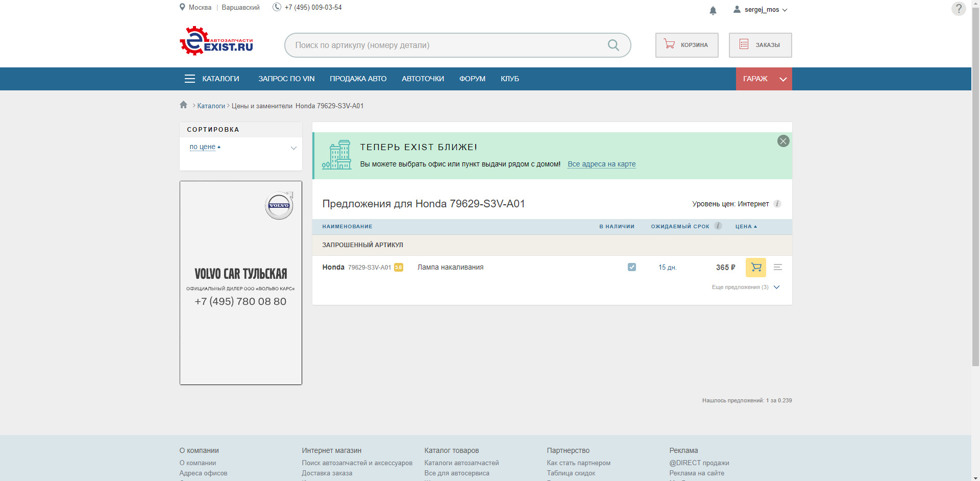Open the Заказы orders button

tap(760, 45)
